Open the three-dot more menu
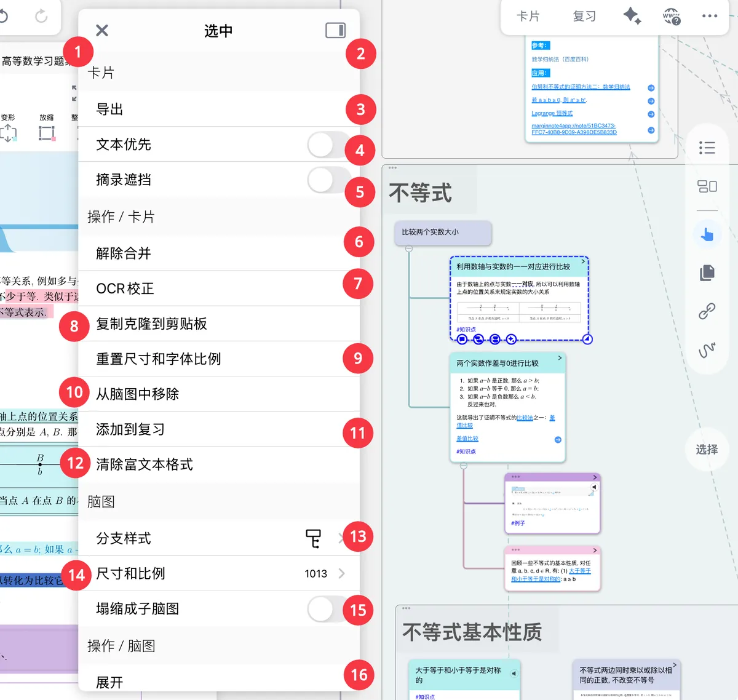 click(710, 16)
